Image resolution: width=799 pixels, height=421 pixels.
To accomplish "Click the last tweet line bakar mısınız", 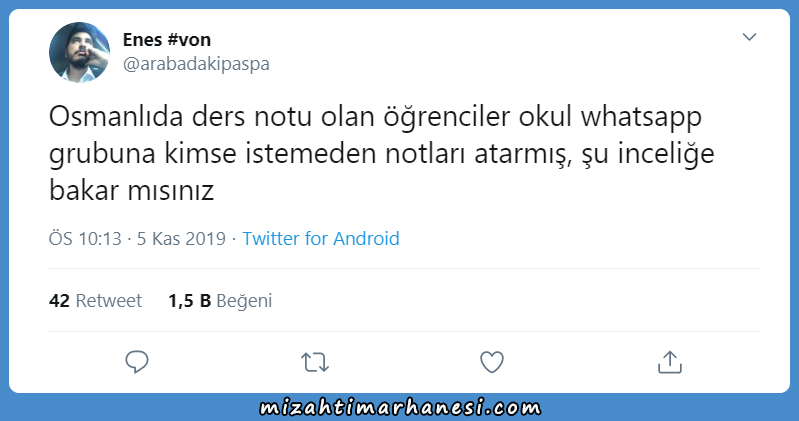I will click(131, 190).
